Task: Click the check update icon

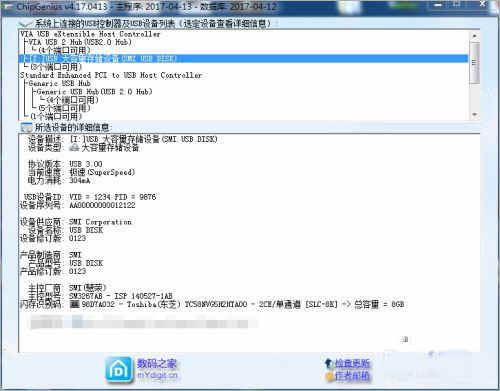Action: (x=329, y=364)
